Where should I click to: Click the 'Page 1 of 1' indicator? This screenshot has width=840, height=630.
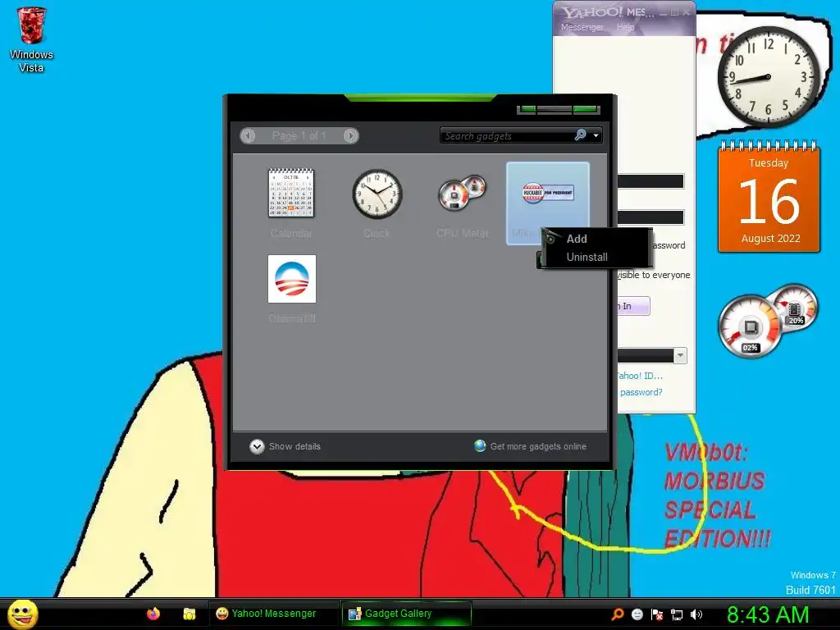tap(299, 135)
